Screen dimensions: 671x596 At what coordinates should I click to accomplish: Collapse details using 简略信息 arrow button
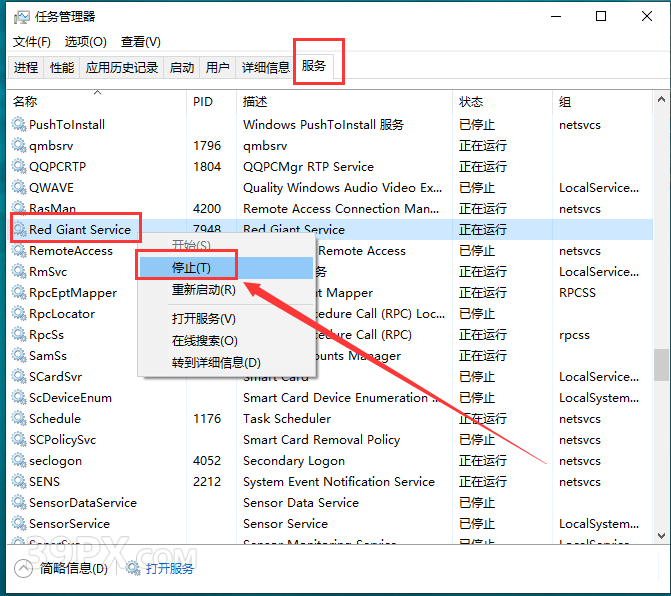click(23, 569)
